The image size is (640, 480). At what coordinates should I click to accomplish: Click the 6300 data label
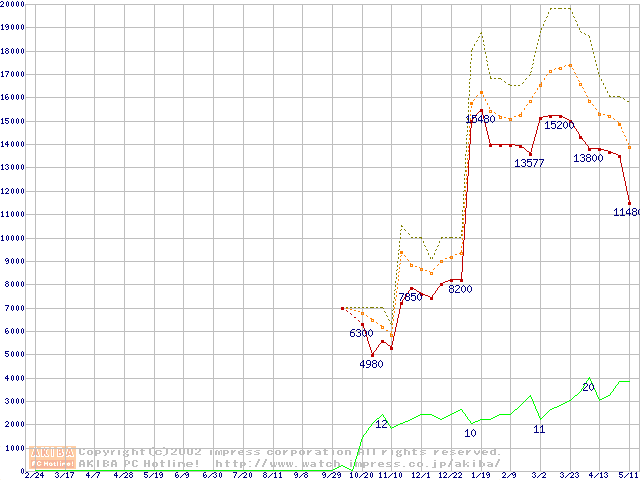[x=360, y=333]
